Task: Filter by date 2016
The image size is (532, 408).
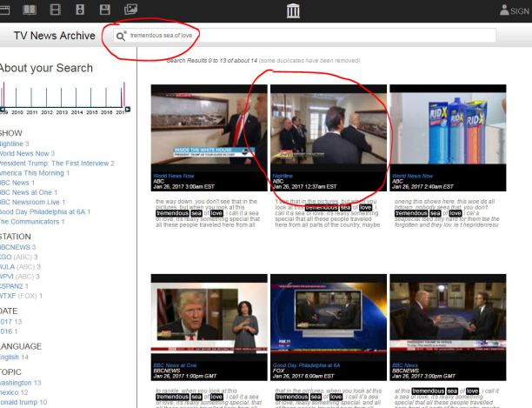Action: (6, 331)
